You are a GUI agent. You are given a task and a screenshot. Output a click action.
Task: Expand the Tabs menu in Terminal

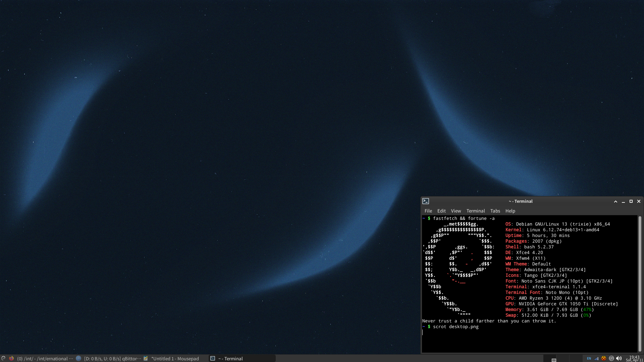pyautogui.click(x=495, y=211)
